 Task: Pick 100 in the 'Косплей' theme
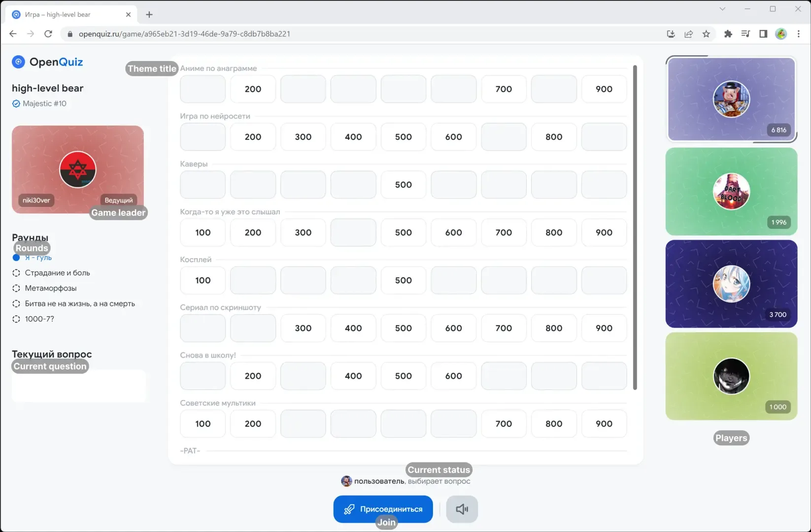point(203,280)
